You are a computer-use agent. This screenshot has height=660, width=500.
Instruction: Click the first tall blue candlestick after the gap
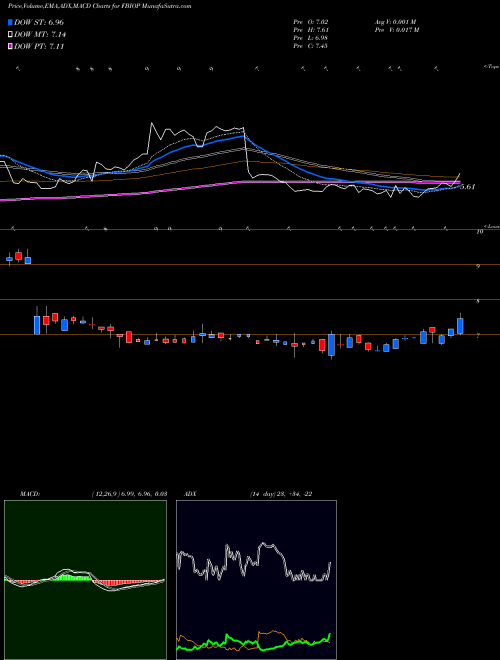click(x=37, y=325)
